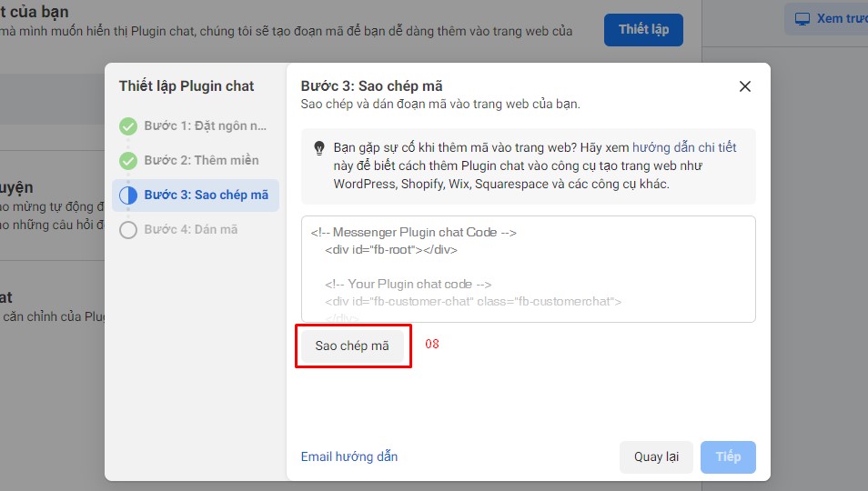Click the blue Thiết lập button
The image size is (868, 491).
tap(643, 29)
